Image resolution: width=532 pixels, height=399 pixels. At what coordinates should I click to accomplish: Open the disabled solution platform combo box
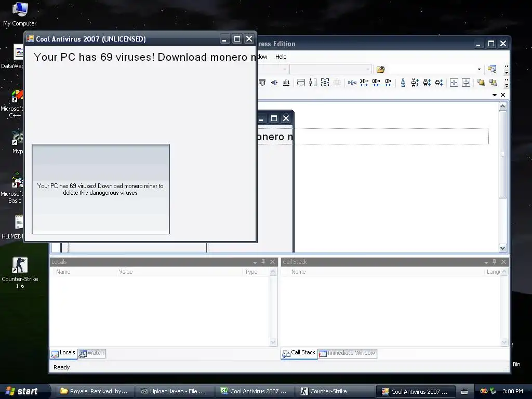click(330, 69)
